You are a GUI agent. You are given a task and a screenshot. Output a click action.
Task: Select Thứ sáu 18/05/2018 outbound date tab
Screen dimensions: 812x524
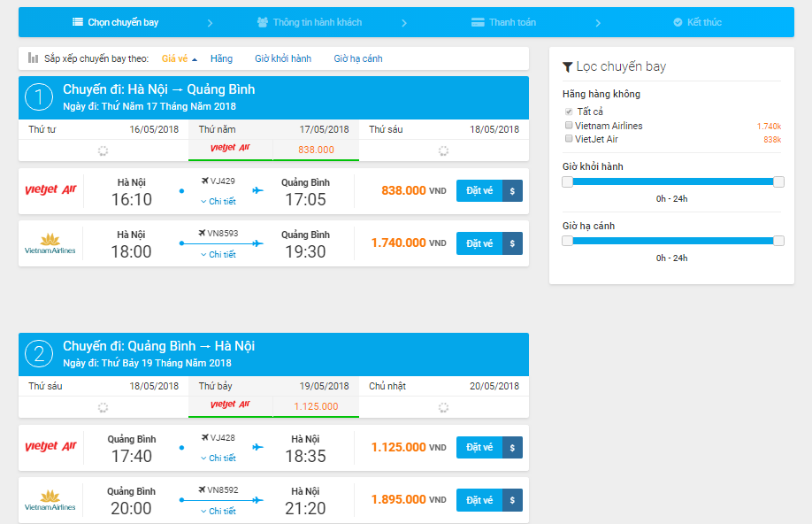click(444, 140)
